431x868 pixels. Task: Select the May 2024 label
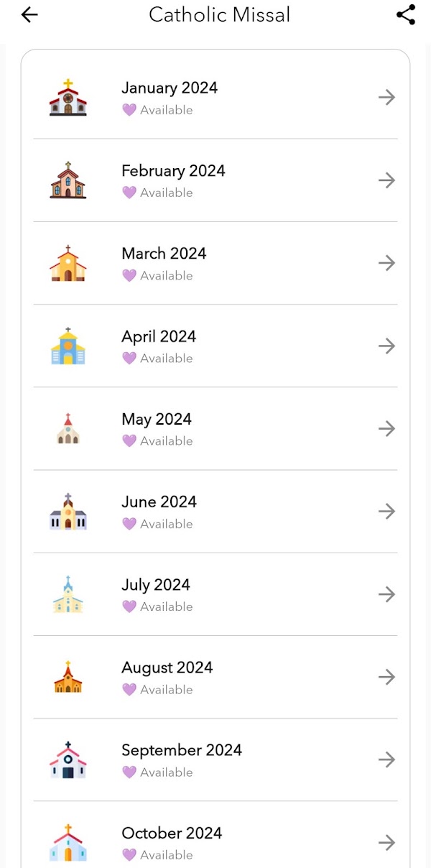[157, 420]
